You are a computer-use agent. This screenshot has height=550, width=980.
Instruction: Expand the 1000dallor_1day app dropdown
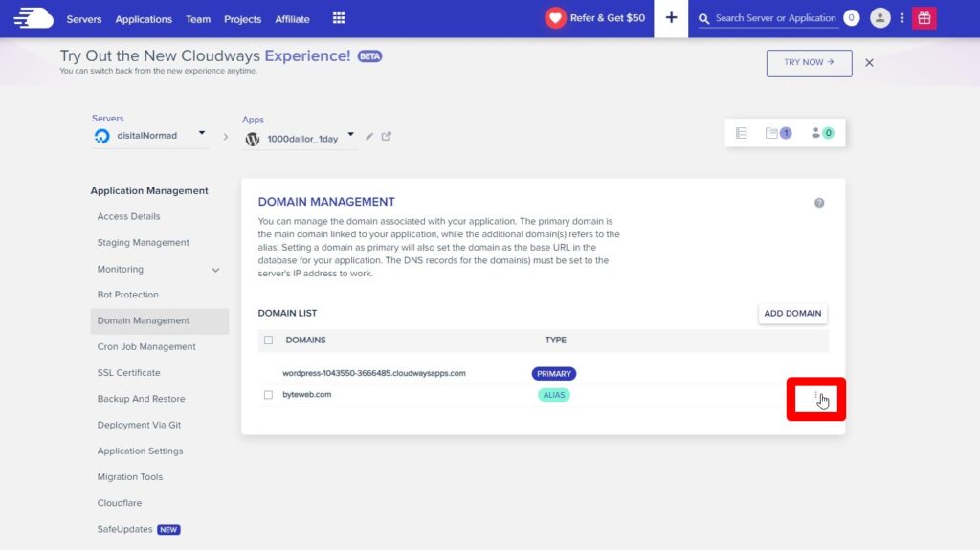coord(350,134)
